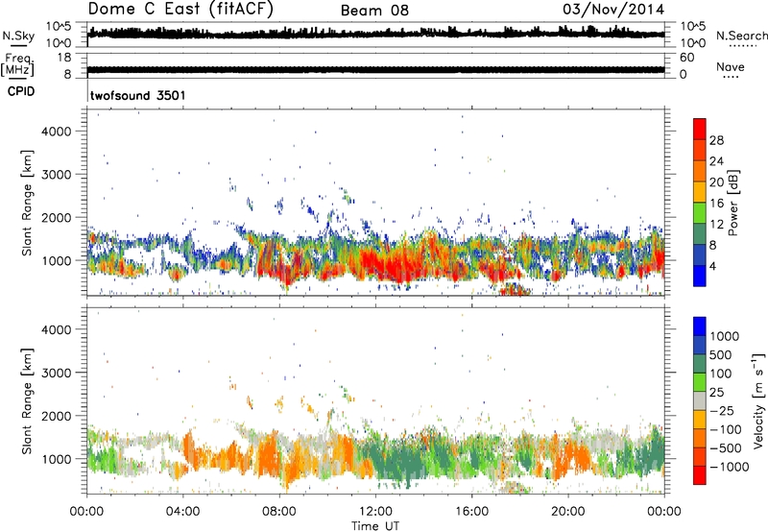Click the '4' tick on the power colorbar
Viewport: 768px width, 532px height.
(712, 266)
